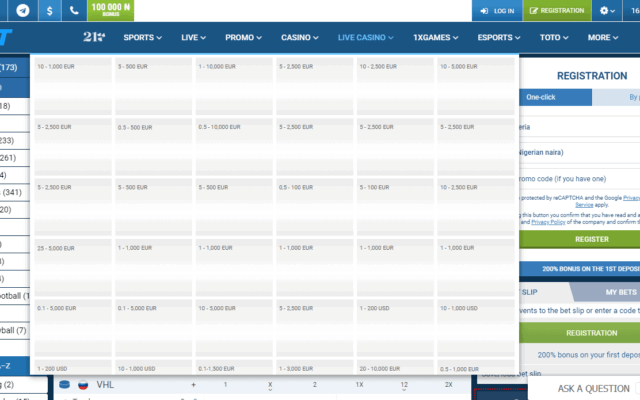Click the plus sign in the VHL row
The height and width of the screenshot is (400, 640).
coord(193,384)
